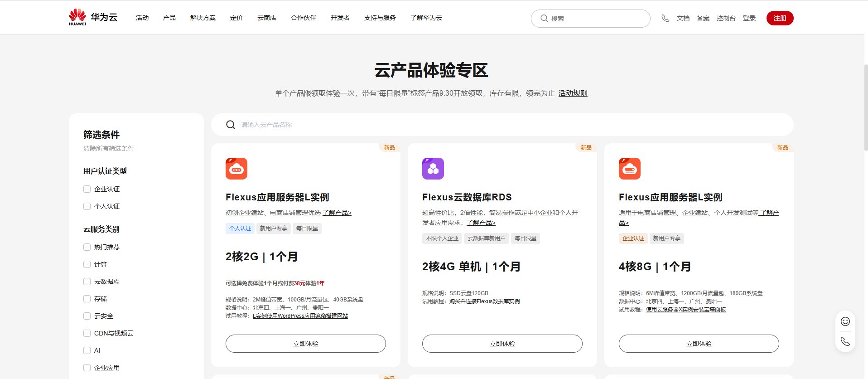Viewport: 868px width, 379px height.
Task: Open the 了解华为云 nav menu
Action: coord(426,18)
